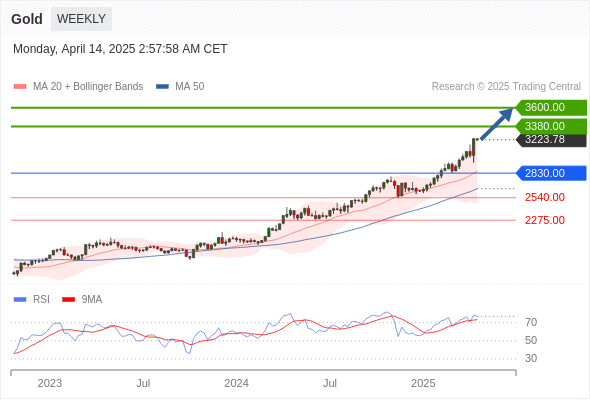Click the WEEKLY timeframe badge
590x400 pixels.
click(x=81, y=19)
